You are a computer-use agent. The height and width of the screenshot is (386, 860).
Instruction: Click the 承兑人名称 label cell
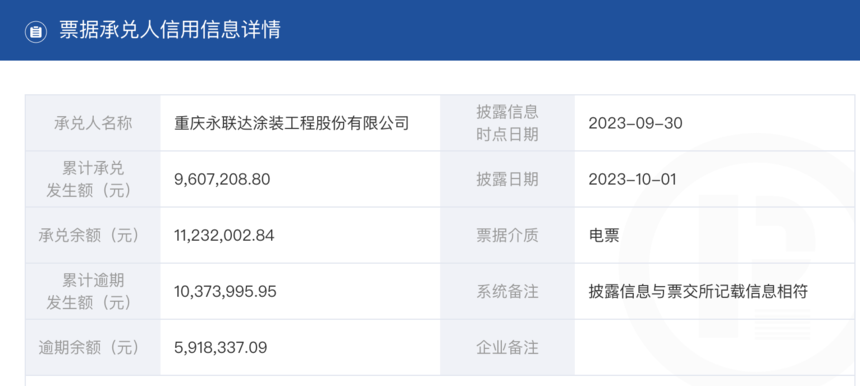(x=93, y=123)
